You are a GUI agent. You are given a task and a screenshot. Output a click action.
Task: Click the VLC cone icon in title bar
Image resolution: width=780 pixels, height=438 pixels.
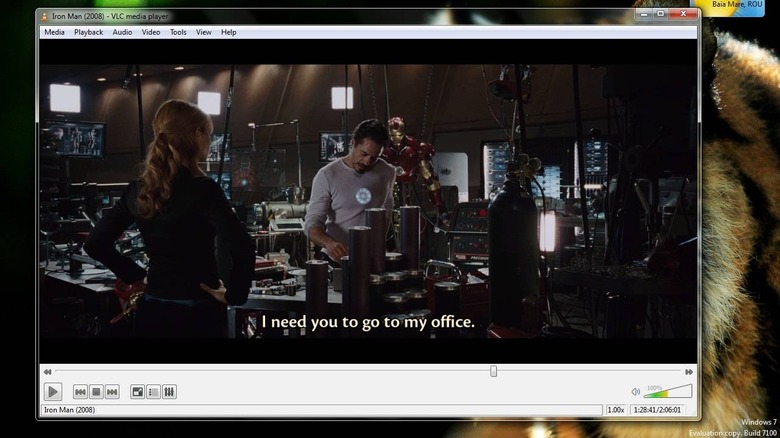coord(44,16)
